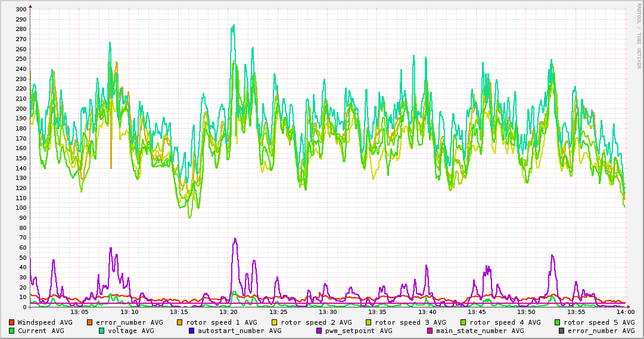Select the 'main_state_number AVG' legend label
644x339 pixels.
pyautogui.click(x=480, y=331)
